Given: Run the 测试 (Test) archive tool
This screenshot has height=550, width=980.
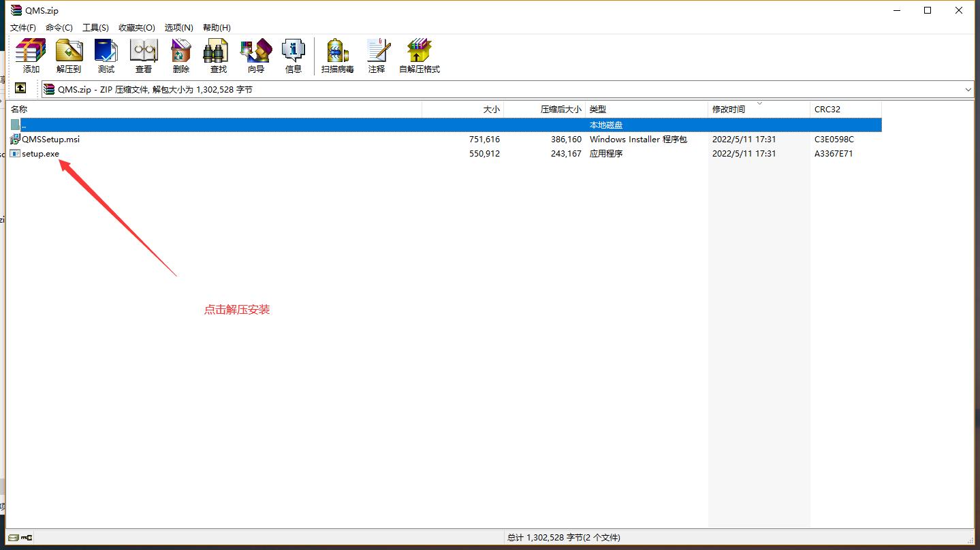Looking at the screenshot, I should pyautogui.click(x=106, y=55).
